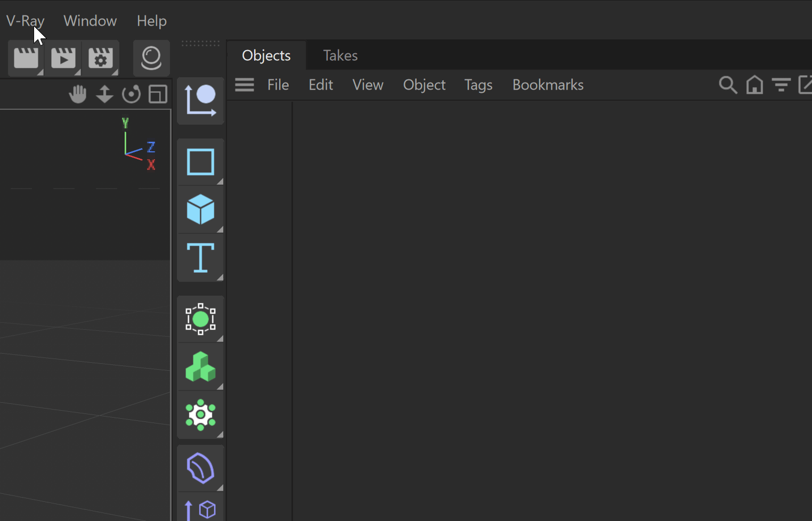Open the Window menu
This screenshot has height=521, width=812.
[x=90, y=21]
